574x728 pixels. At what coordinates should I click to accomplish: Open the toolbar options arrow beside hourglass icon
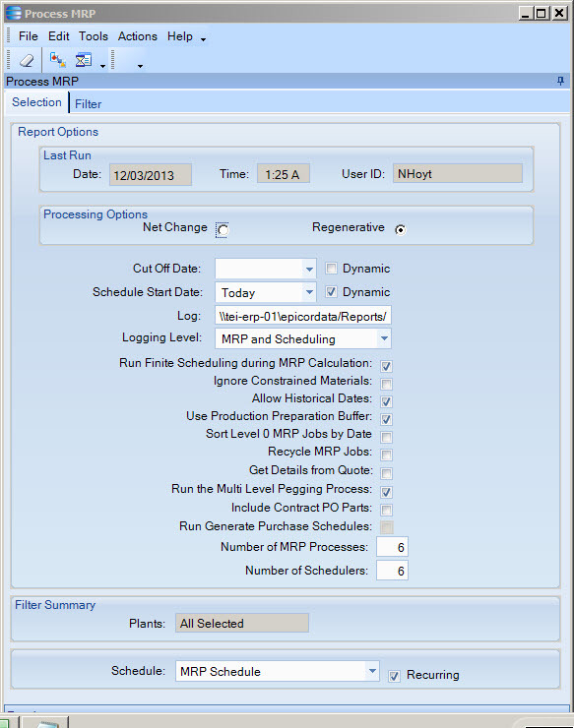click(x=102, y=66)
